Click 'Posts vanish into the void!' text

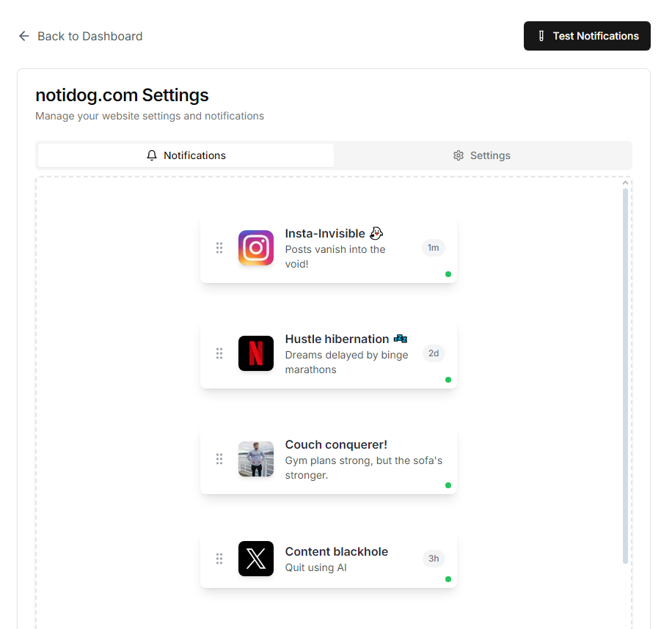tap(335, 257)
